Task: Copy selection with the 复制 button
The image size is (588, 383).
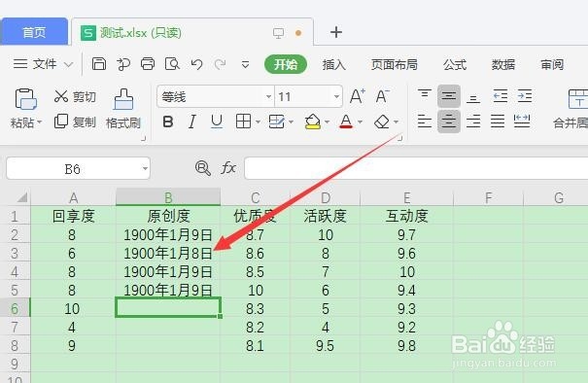Action: click(75, 122)
